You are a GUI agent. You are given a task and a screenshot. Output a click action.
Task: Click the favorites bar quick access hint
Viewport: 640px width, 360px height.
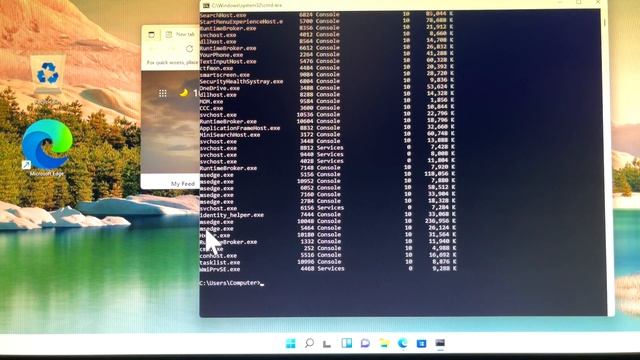point(173,62)
